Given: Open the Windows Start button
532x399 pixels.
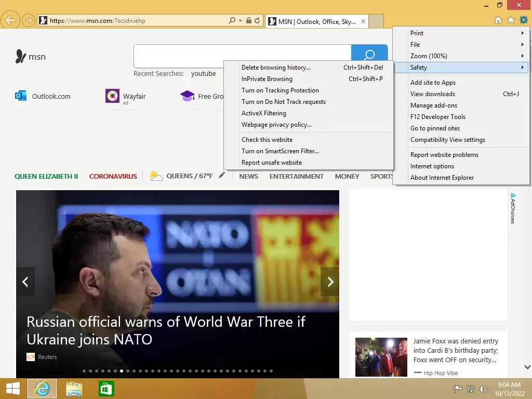Looking at the screenshot, I should click(13, 389).
